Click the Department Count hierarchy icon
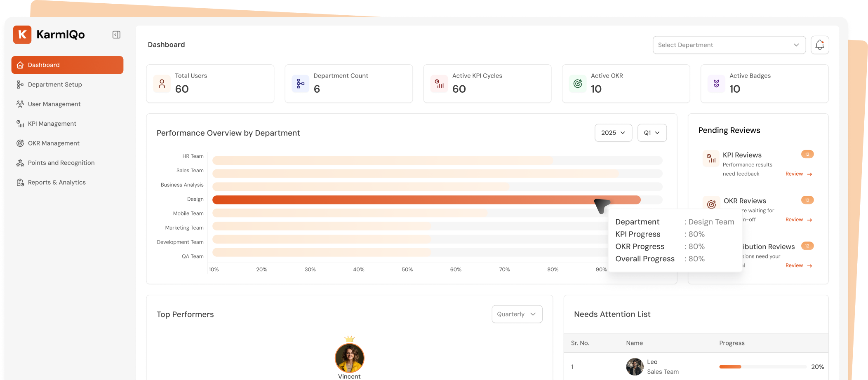Viewport: 868px width, 380px height. click(x=301, y=84)
